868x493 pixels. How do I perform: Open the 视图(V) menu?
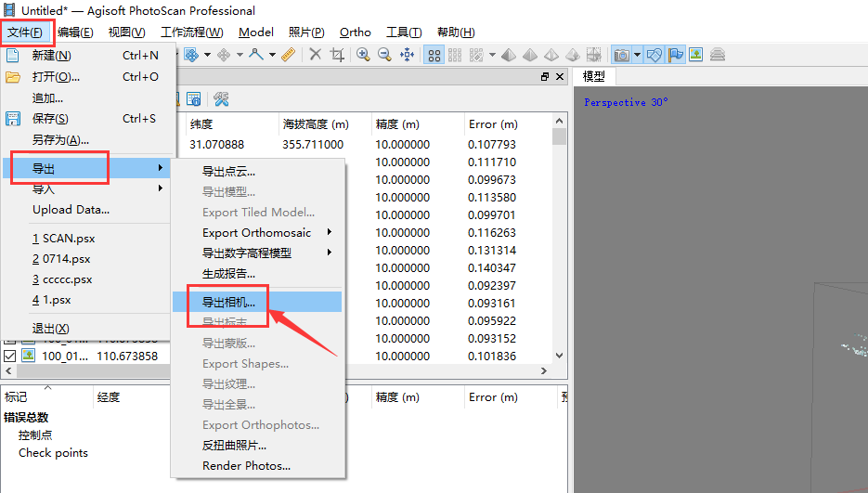(x=127, y=32)
